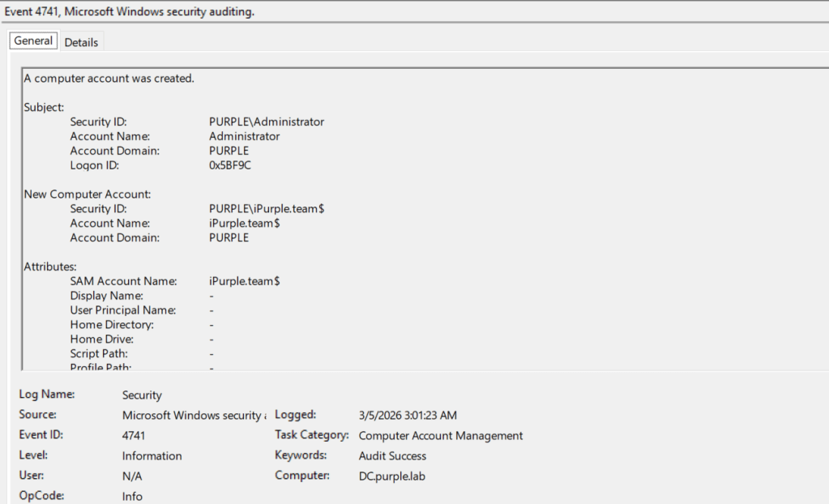This screenshot has height=504, width=829.
Task: Click the Task Category field Computer Account Management
Action: (x=440, y=436)
